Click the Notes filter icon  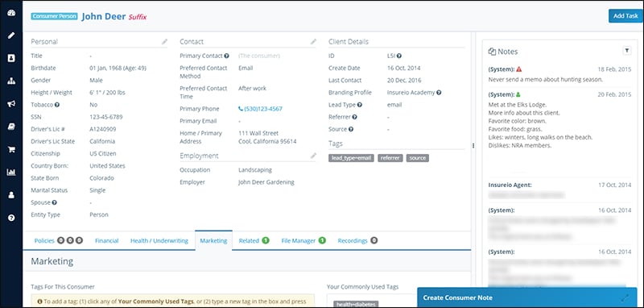coord(627,50)
